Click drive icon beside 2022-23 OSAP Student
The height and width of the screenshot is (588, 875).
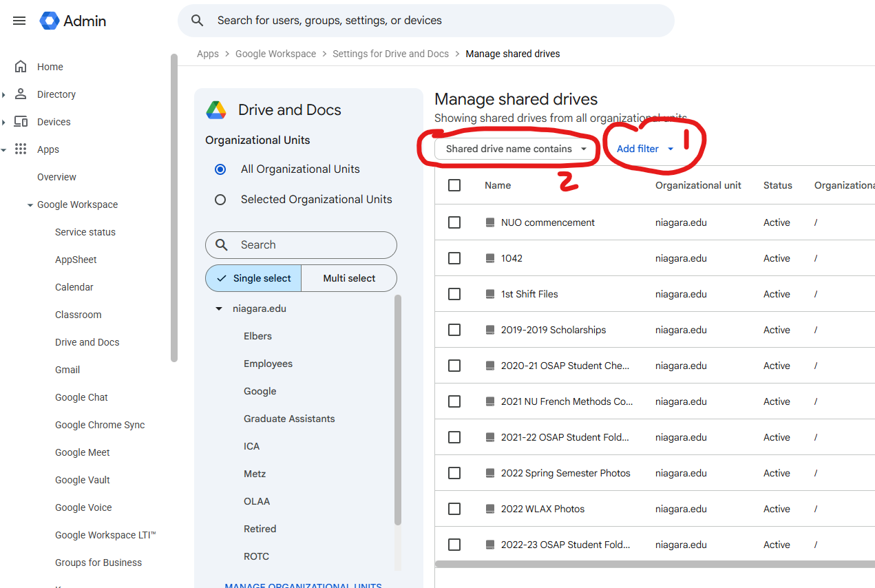[x=490, y=545]
